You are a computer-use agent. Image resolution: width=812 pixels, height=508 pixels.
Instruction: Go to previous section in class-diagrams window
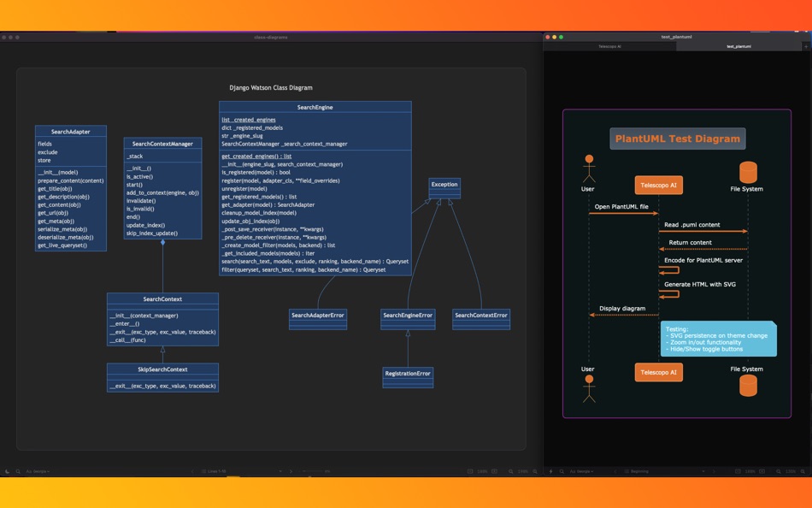tap(192, 472)
